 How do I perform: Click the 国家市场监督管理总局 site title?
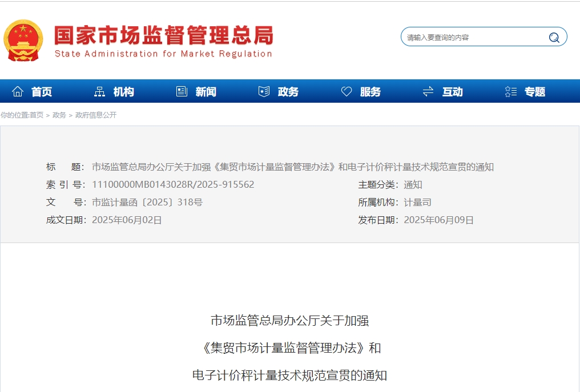coord(164,35)
